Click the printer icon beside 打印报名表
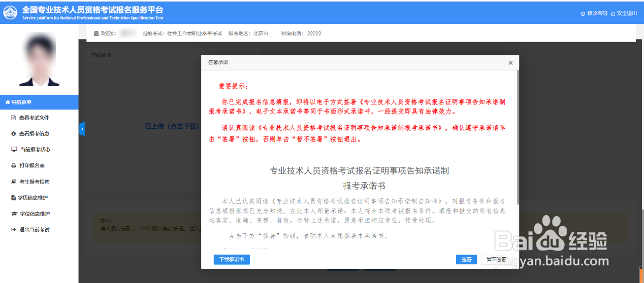 [x=14, y=166]
